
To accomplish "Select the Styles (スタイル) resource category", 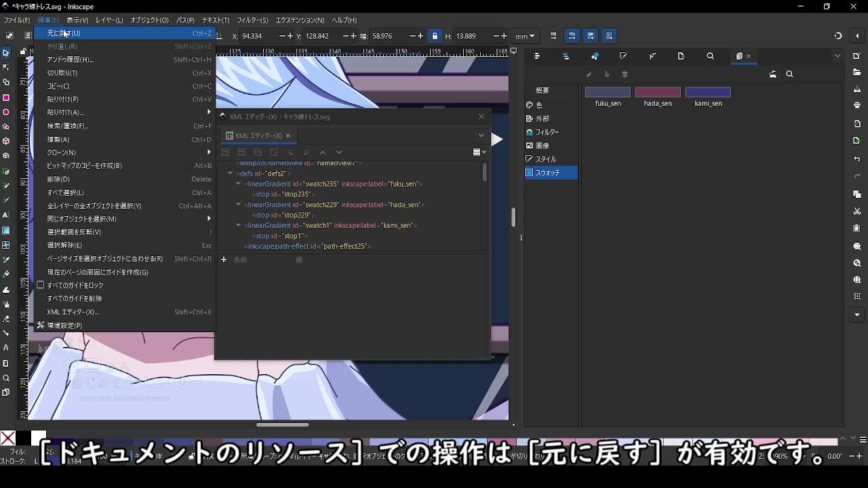I will point(552,159).
